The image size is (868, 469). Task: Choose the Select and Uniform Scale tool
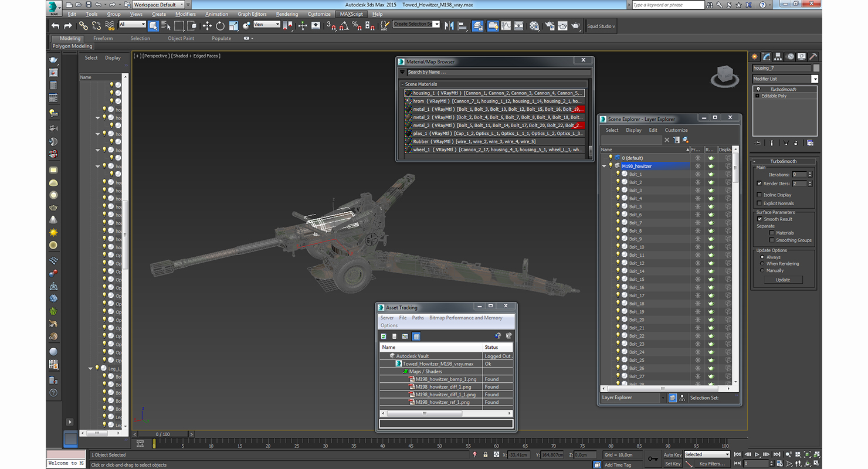pyautogui.click(x=233, y=26)
